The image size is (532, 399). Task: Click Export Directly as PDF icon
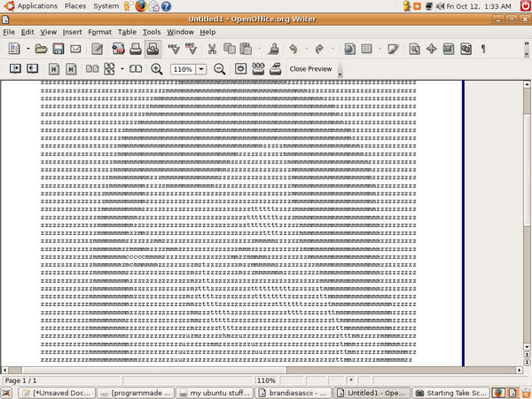point(119,49)
